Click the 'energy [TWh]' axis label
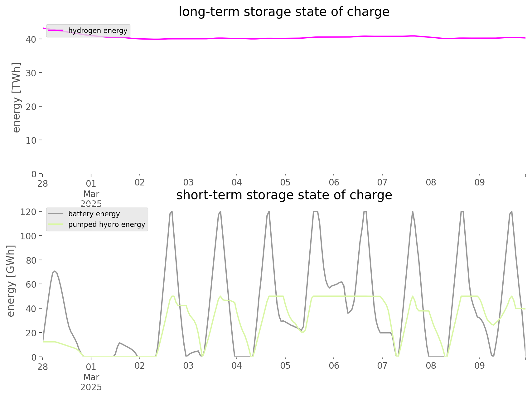The height and width of the screenshot is (398, 532). point(17,98)
